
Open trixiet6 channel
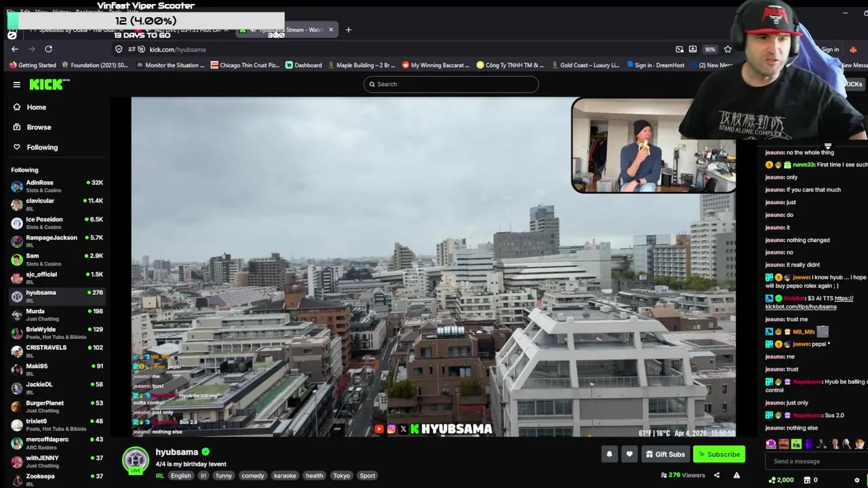click(x=57, y=424)
